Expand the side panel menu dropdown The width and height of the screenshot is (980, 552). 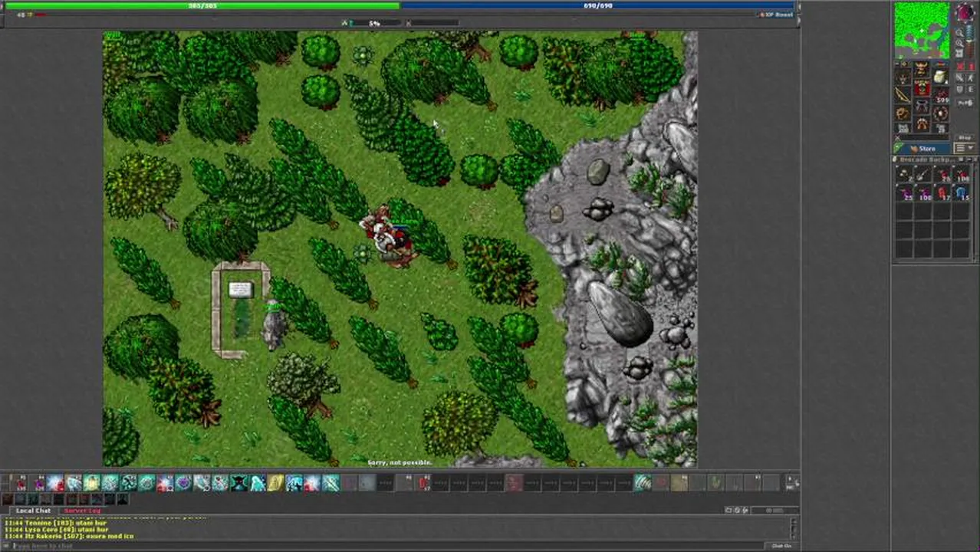pyautogui.click(x=964, y=147)
